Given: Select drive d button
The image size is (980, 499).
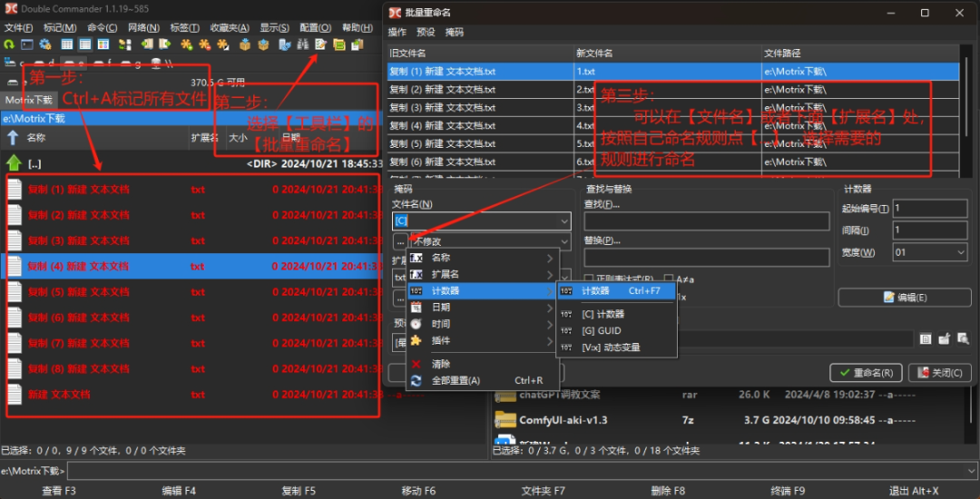Looking at the screenshot, I should 45,63.
